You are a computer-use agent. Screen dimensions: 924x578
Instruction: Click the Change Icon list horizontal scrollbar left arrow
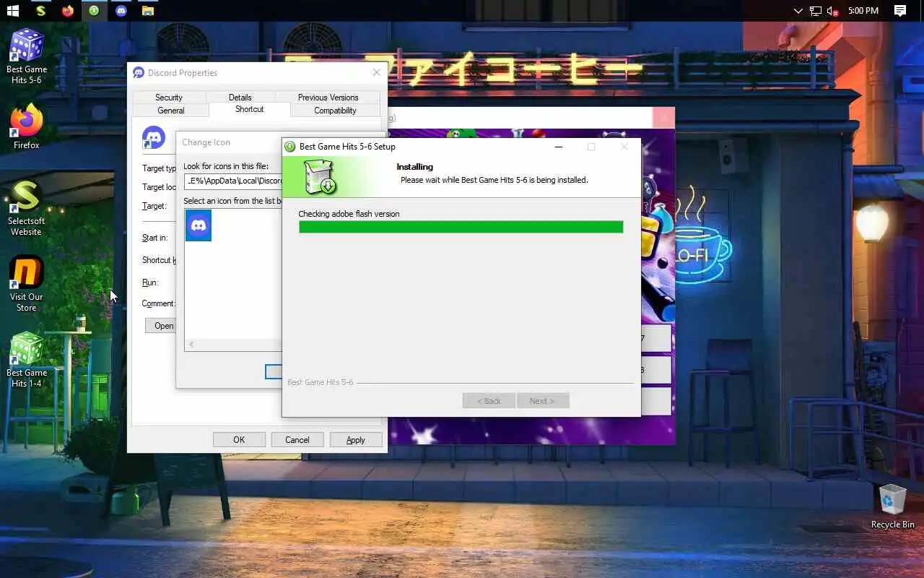[x=191, y=345]
